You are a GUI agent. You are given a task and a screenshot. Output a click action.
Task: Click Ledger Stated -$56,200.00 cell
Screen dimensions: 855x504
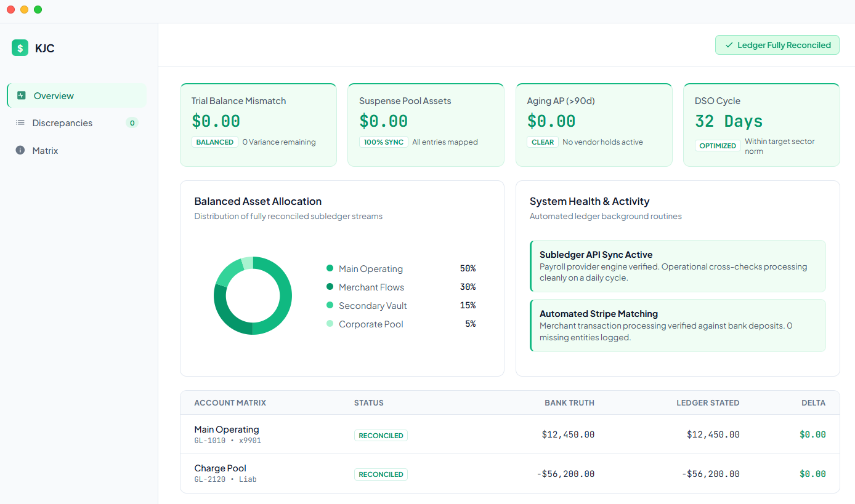(711, 474)
